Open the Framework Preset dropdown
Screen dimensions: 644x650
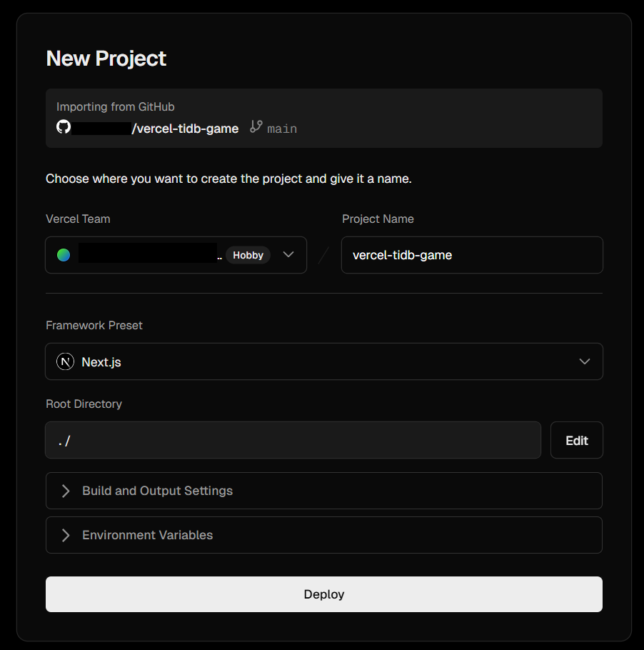tap(324, 361)
